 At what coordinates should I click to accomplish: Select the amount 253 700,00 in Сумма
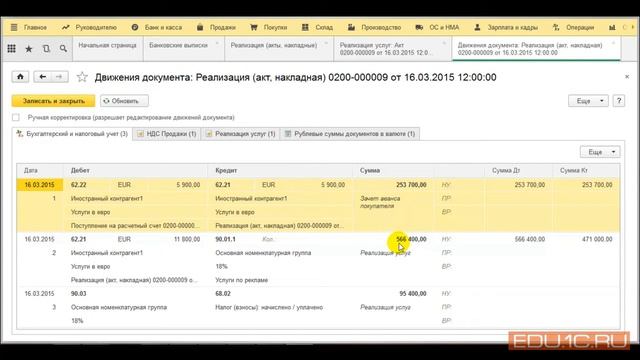(x=411, y=185)
